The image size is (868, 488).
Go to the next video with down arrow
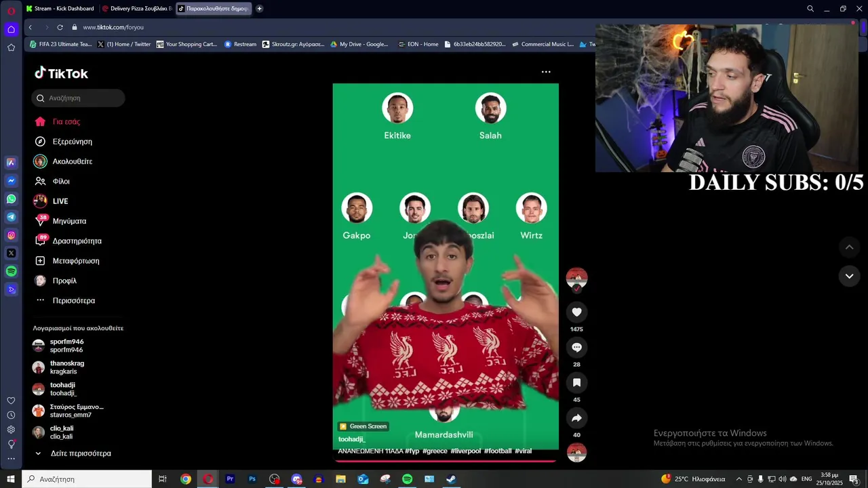(x=849, y=276)
